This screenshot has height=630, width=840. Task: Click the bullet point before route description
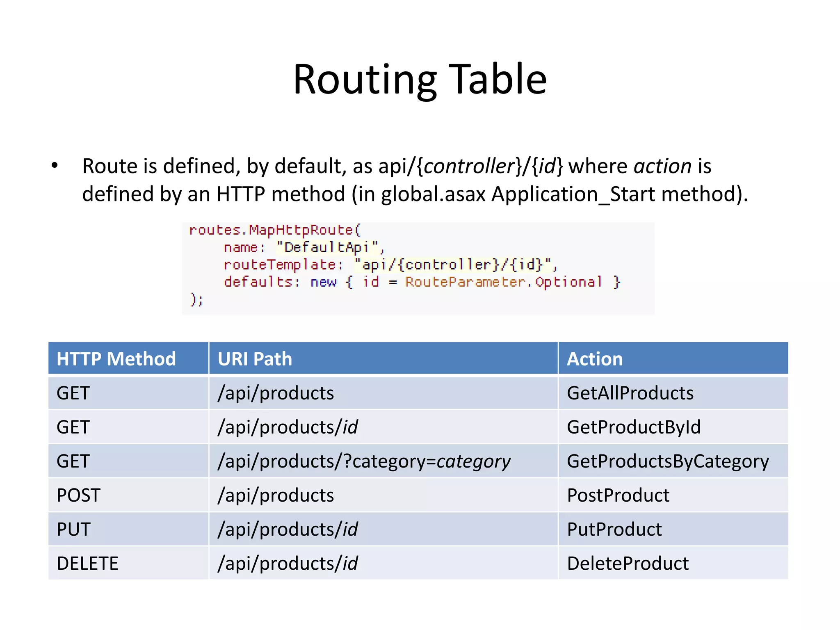pyautogui.click(x=55, y=166)
